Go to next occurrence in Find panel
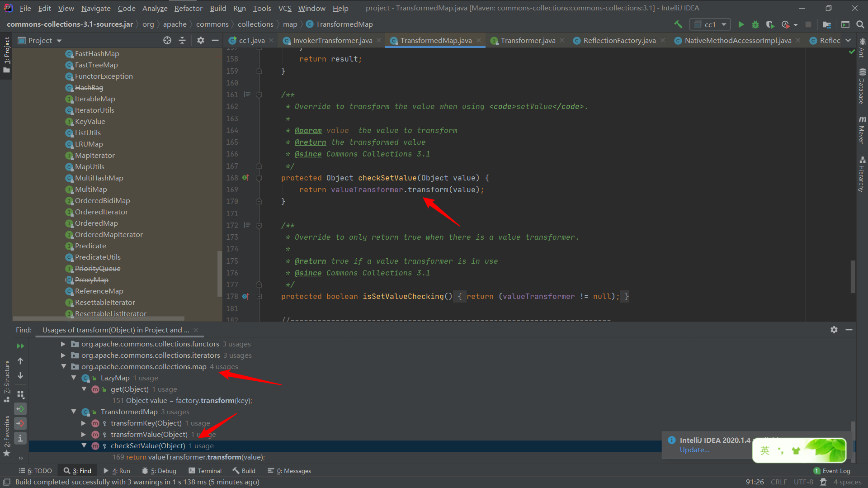The width and height of the screenshot is (868, 488). 20,375
